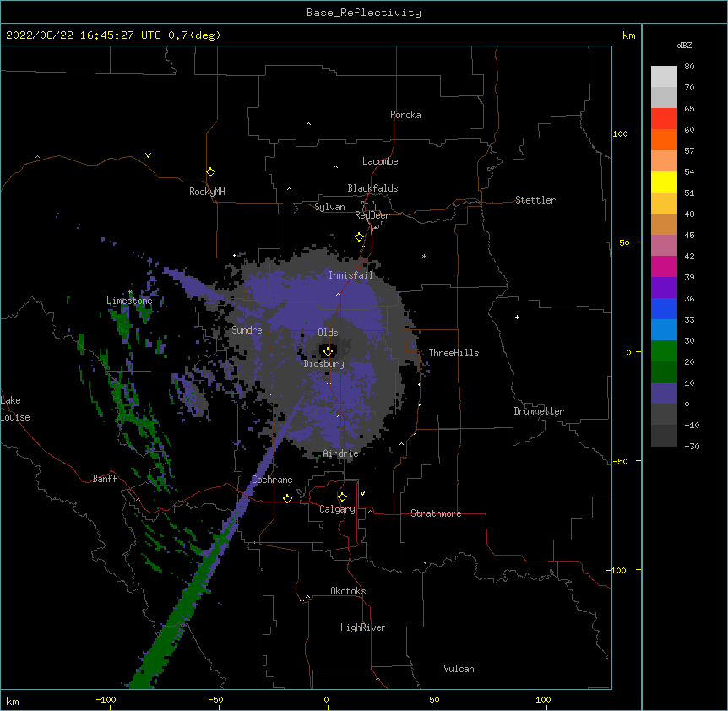
Task: Click the Drumheller label
Action: [539, 411]
